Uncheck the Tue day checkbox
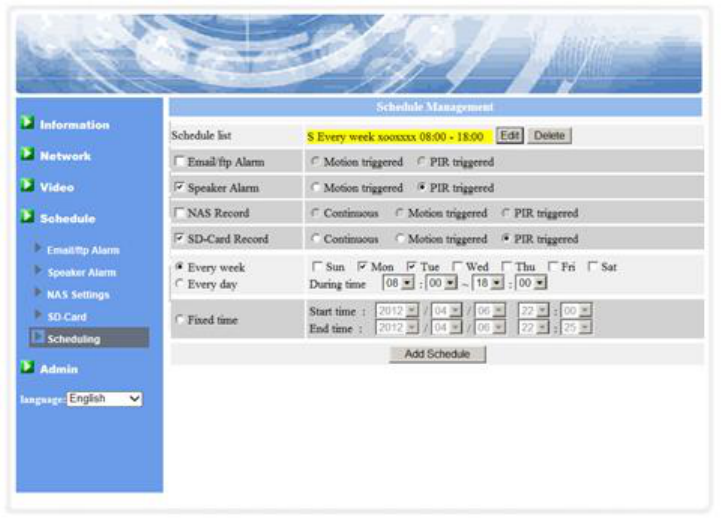The width and height of the screenshot is (724, 522). tap(411, 266)
